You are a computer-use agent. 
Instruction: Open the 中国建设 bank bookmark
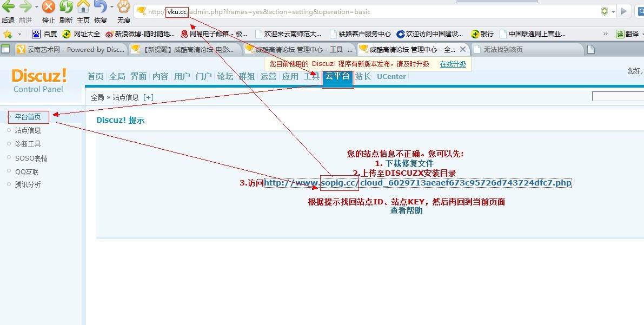tap(430, 34)
